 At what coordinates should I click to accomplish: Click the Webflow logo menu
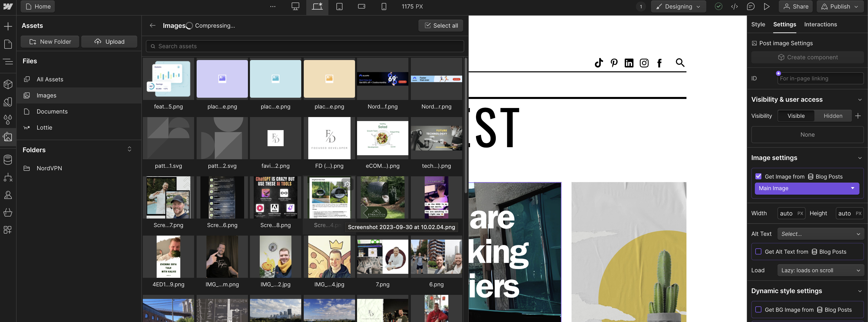coord(8,6)
